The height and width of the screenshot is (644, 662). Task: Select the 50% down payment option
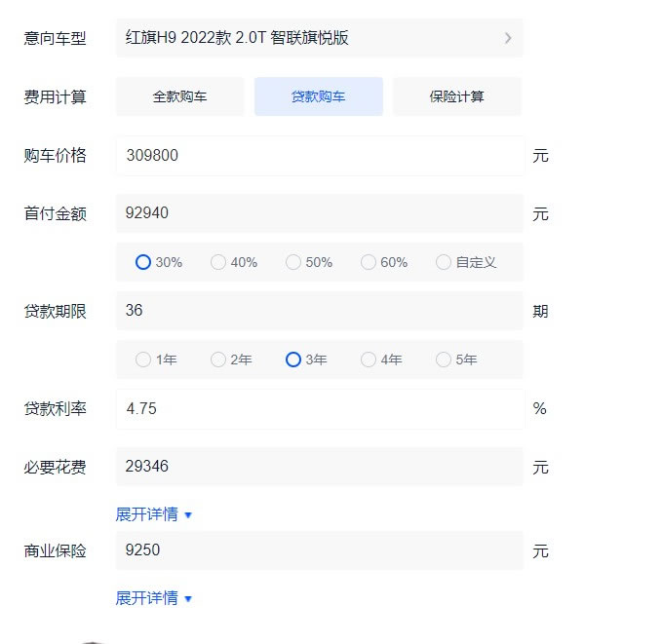pyautogui.click(x=309, y=262)
